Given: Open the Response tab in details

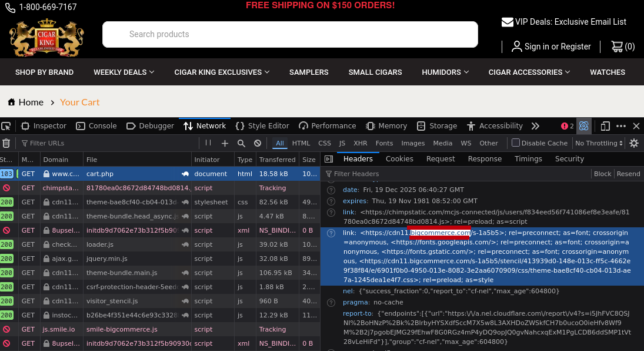Looking at the screenshot, I should pos(485,159).
